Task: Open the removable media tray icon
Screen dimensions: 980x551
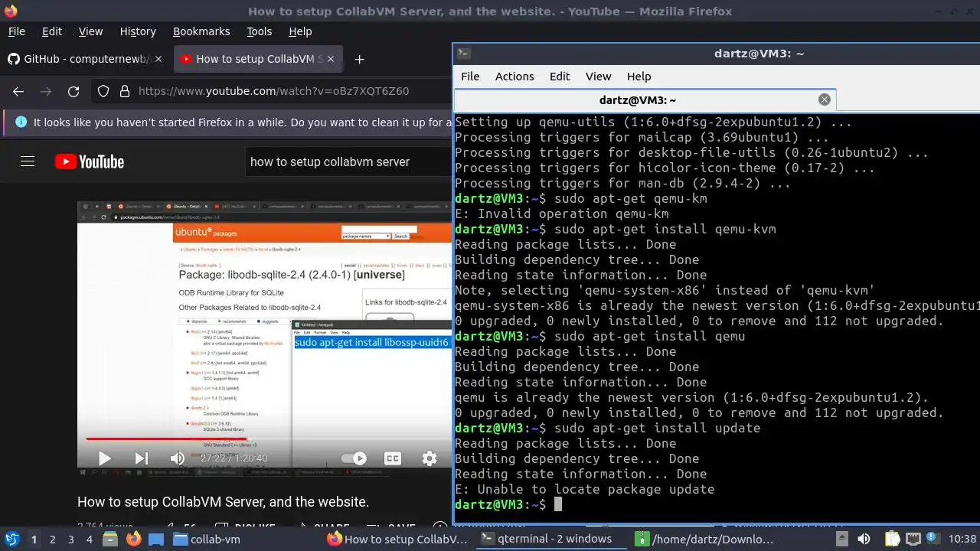Action: [x=841, y=539]
